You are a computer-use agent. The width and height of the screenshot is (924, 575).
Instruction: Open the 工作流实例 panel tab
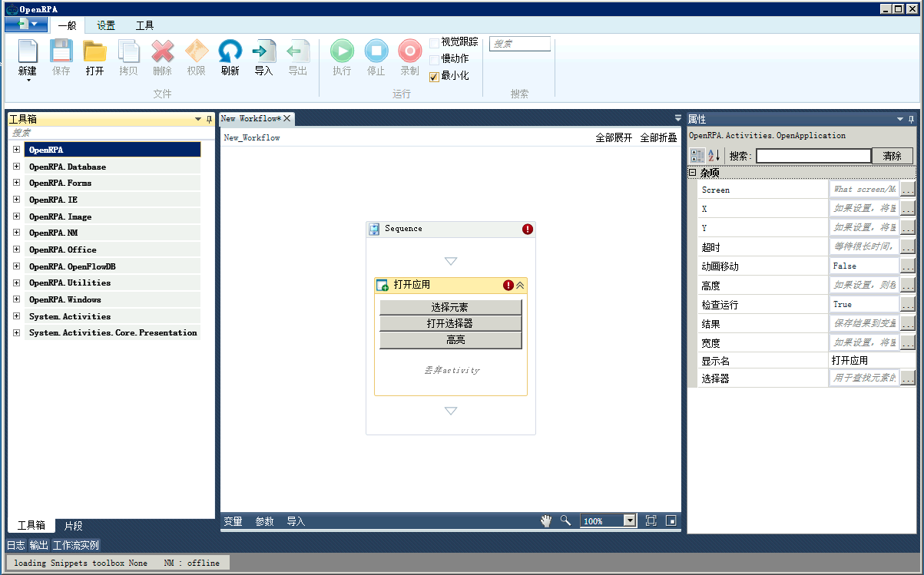(76, 545)
